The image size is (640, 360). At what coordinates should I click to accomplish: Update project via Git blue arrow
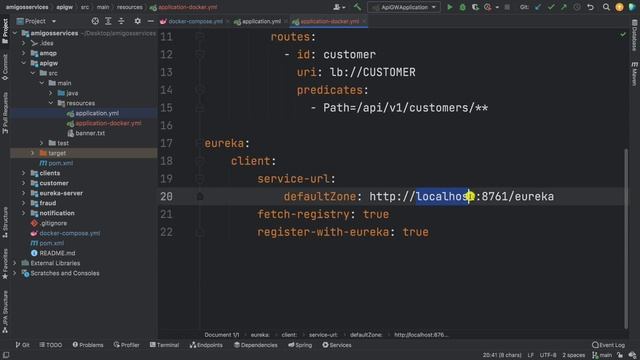point(538,7)
